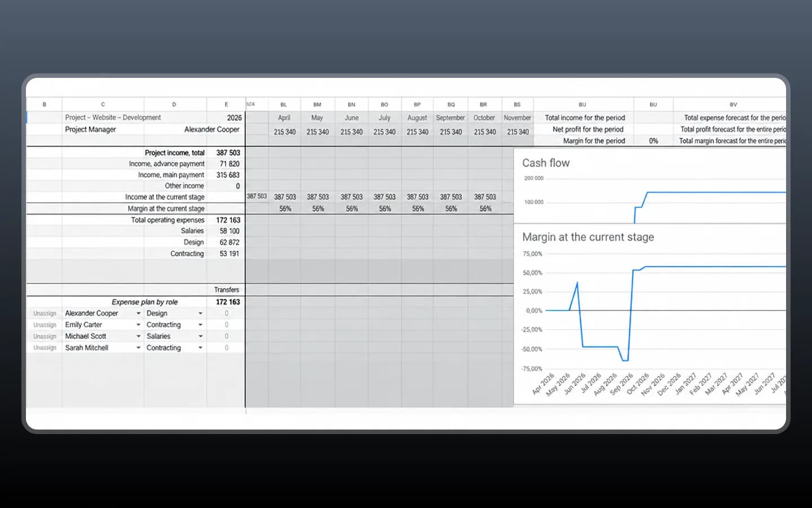Image resolution: width=812 pixels, height=508 pixels.
Task: Click the 'Unassign' label beside Sarah Mitchell
Action: click(45, 348)
